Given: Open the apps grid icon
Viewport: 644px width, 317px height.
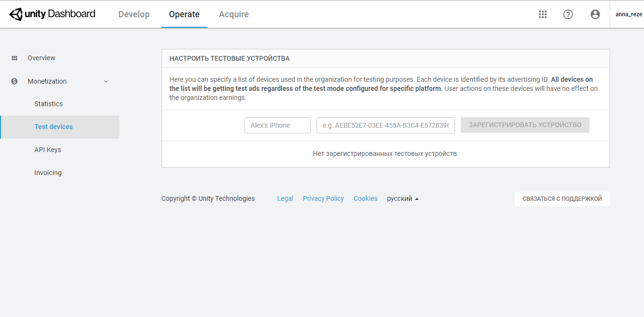Looking at the screenshot, I should pos(543,14).
